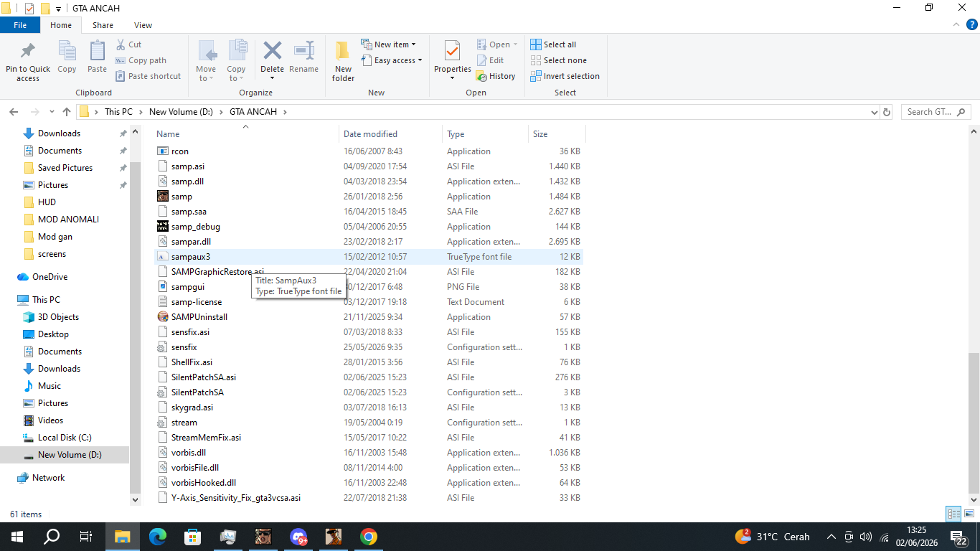The width and height of the screenshot is (980, 551).
Task: Click the New folder icon
Action: pos(343,51)
